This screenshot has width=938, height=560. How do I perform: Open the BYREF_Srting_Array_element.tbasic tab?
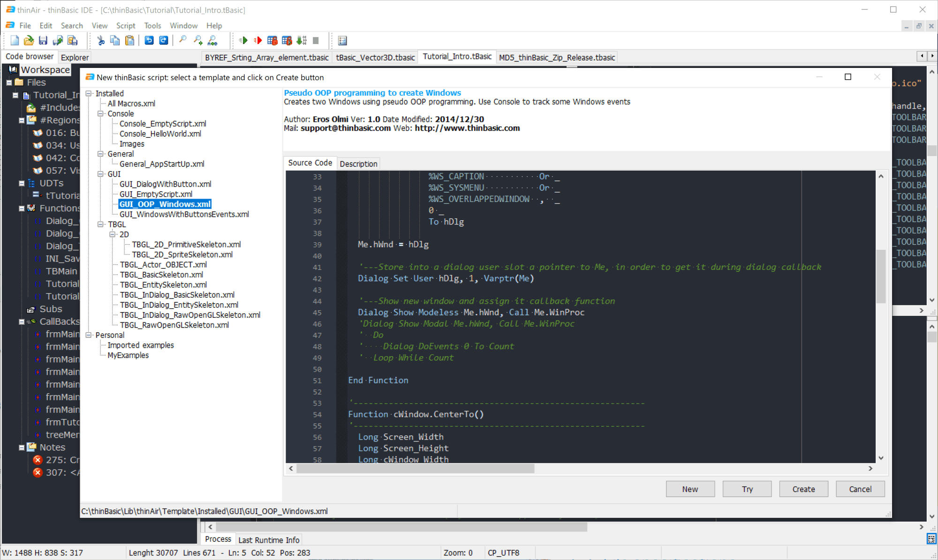point(267,57)
